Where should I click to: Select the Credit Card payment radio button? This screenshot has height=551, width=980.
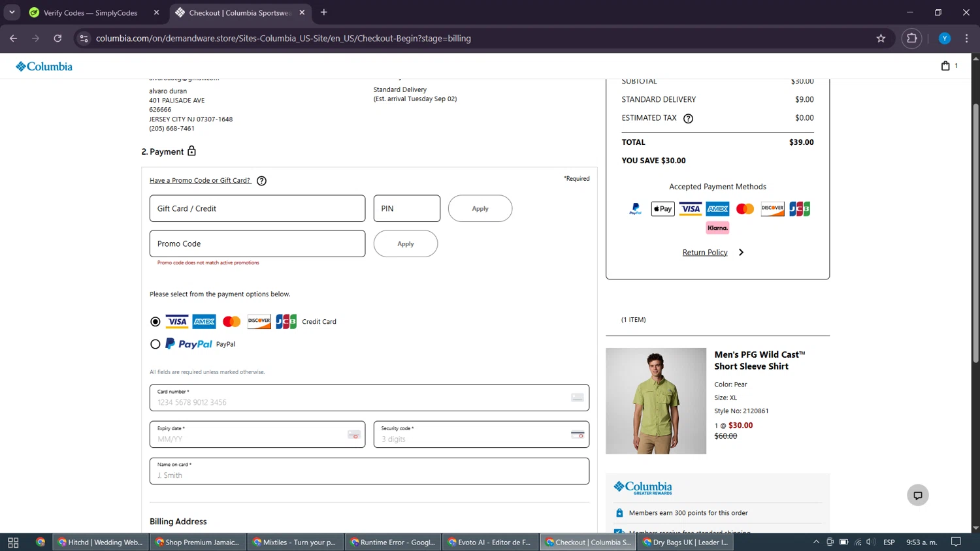click(155, 322)
